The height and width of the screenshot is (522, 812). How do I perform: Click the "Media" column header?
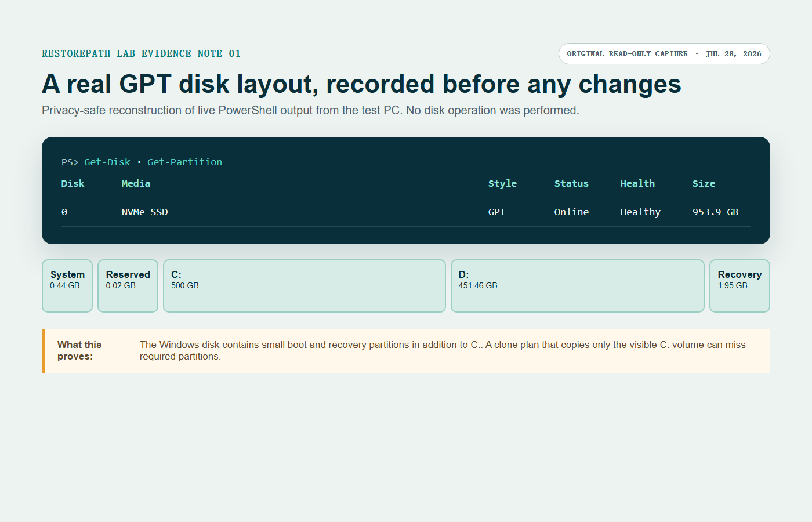(136, 183)
